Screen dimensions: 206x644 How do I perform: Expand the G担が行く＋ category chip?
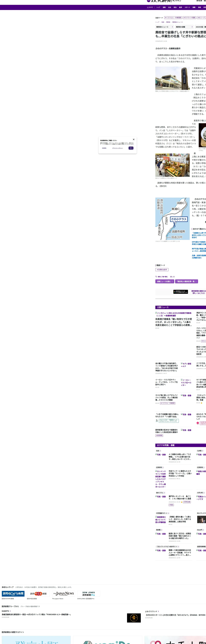167,547
